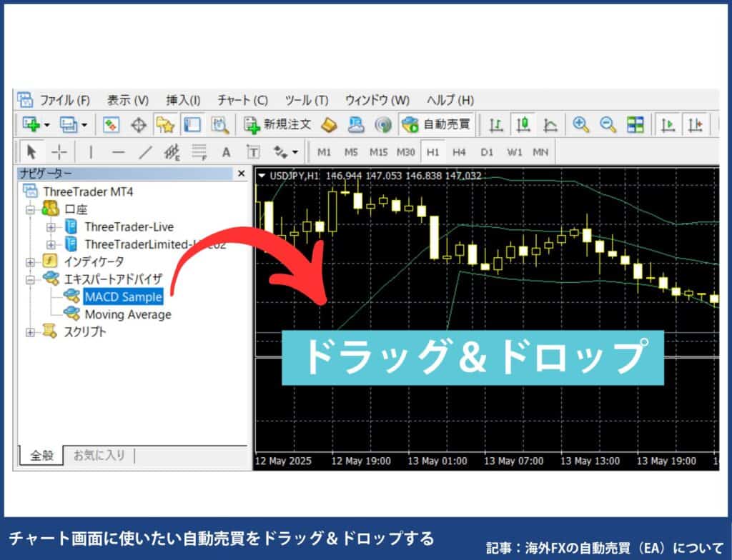Viewport: 732px width, 560px height.
Task: Switch timeframe to H4
Action: (x=459, y=152)
